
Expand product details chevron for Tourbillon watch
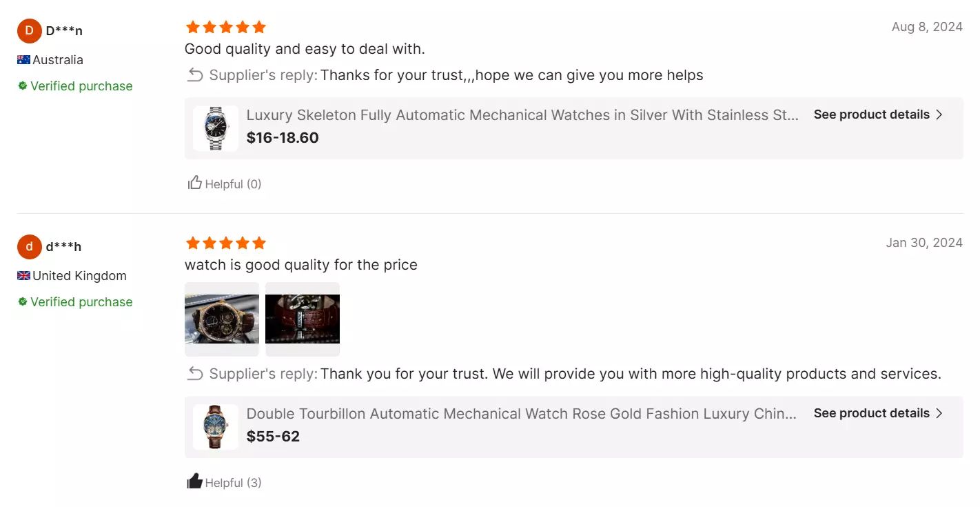pos(939,413)
